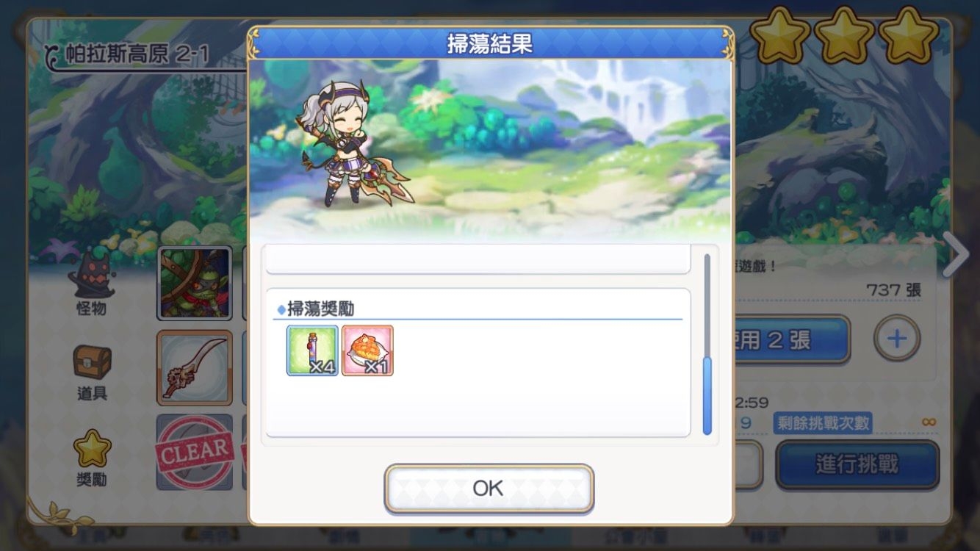Click the third gold star at top
Viewport: 980px width, 551px height.
coord(909,36)
